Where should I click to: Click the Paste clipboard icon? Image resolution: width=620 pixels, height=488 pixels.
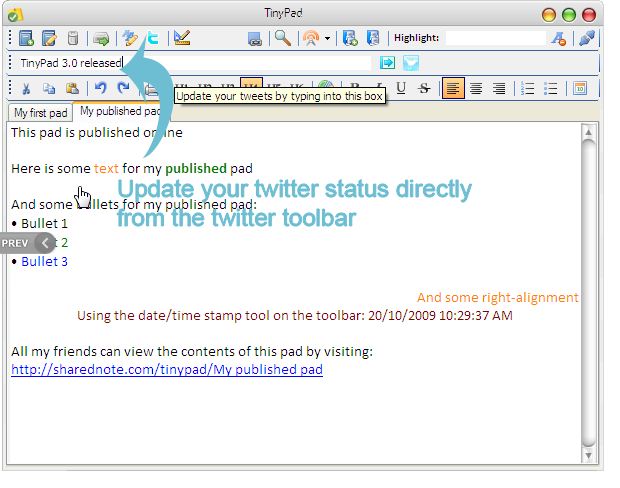tap(72, 88)
